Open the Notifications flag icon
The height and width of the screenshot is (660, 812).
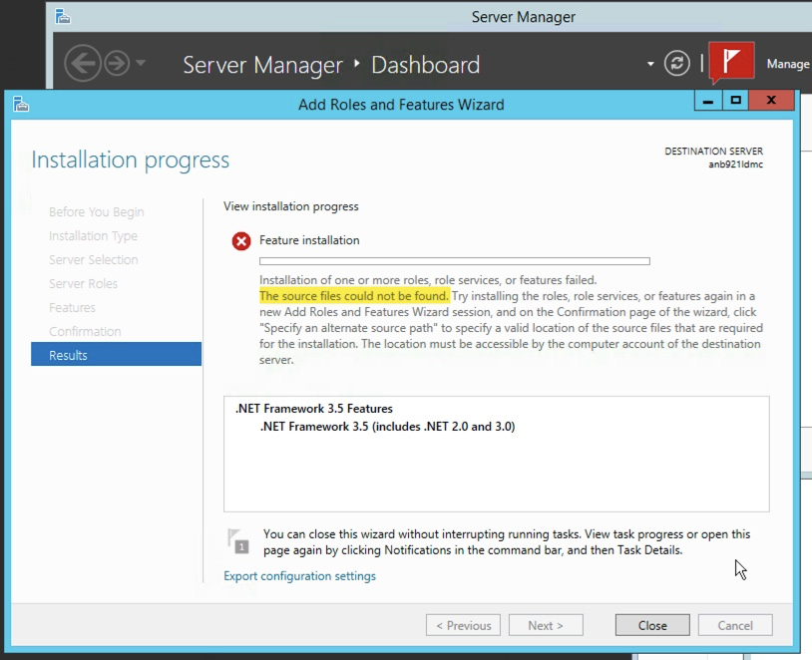[731, 62]
